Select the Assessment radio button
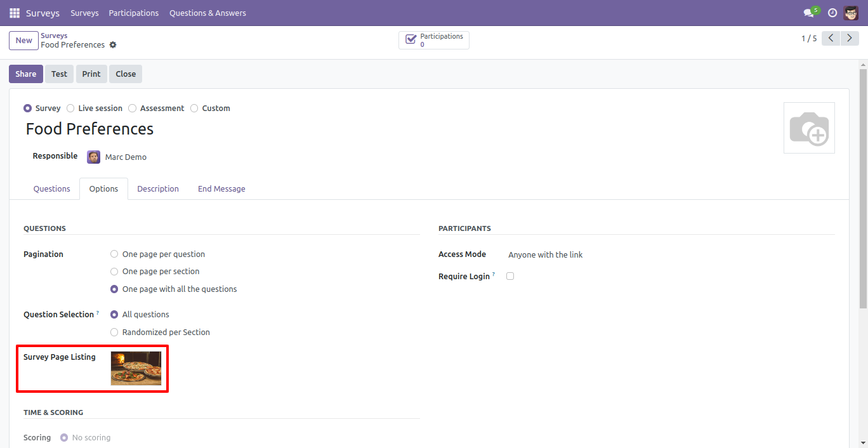The width and height of the screenshot is (868, 448). point(132,109)
